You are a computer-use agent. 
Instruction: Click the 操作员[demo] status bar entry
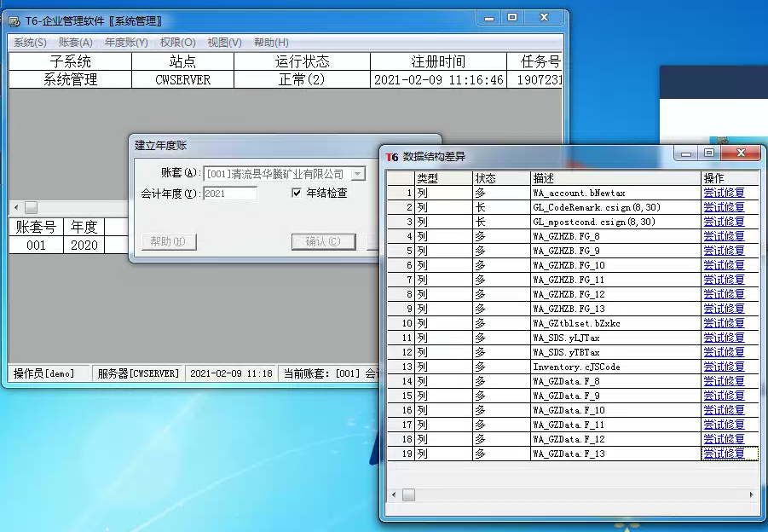click(49, 373)
